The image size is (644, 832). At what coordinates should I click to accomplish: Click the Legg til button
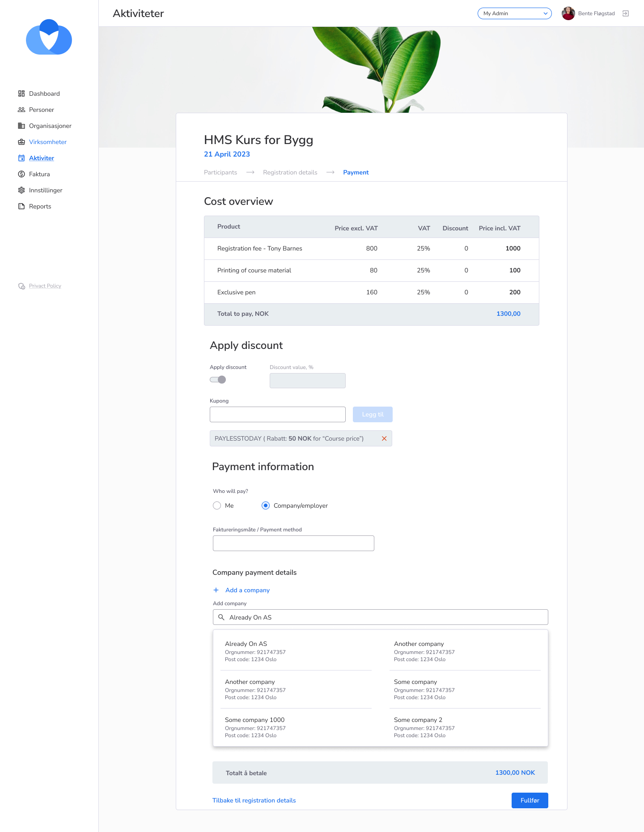[373, 414]
